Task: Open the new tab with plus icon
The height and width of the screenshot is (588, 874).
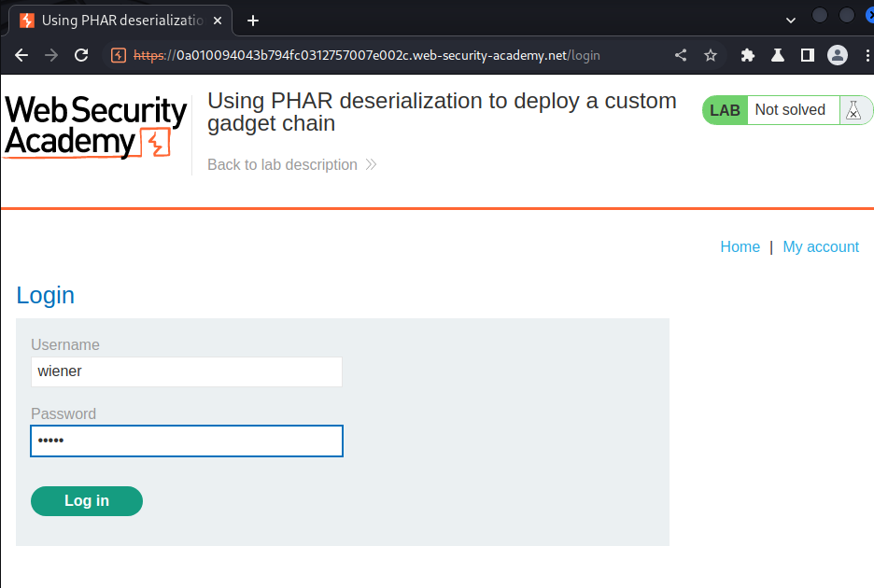Action: pyautogui.click(x=253, y=21)
